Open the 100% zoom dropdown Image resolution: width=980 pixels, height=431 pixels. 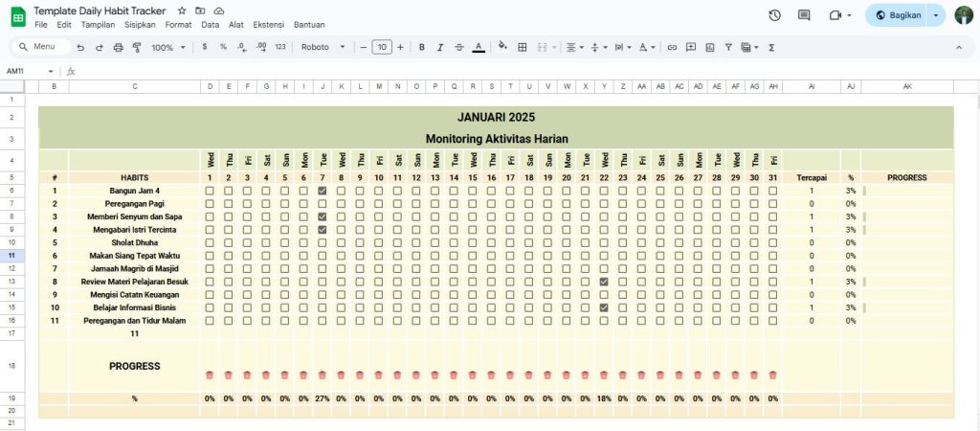click(168, 47)
